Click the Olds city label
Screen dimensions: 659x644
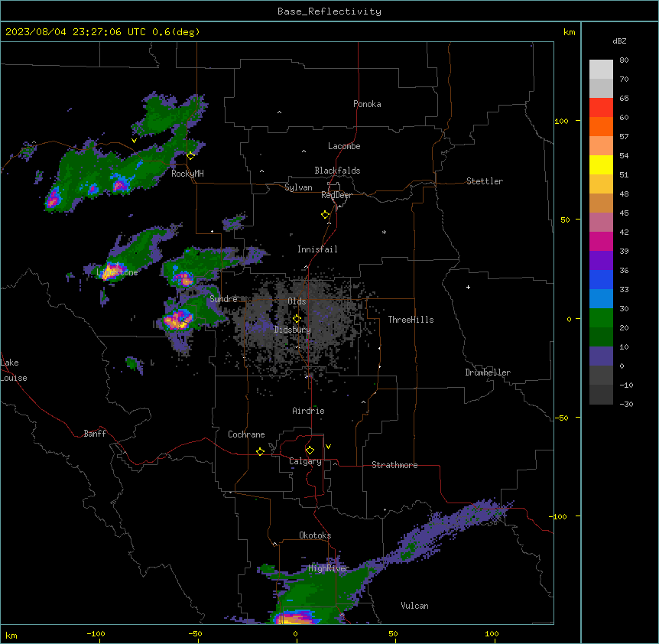[297, 301]
